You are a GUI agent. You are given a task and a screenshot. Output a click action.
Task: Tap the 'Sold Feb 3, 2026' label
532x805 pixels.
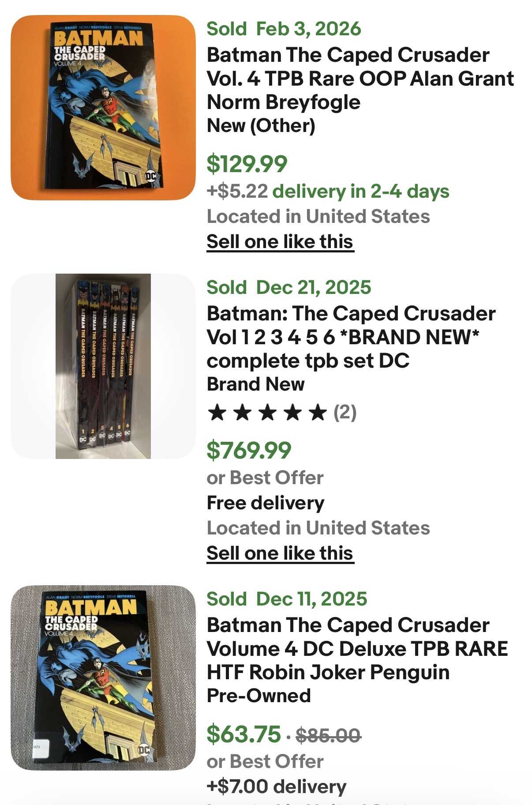(284, 29)
